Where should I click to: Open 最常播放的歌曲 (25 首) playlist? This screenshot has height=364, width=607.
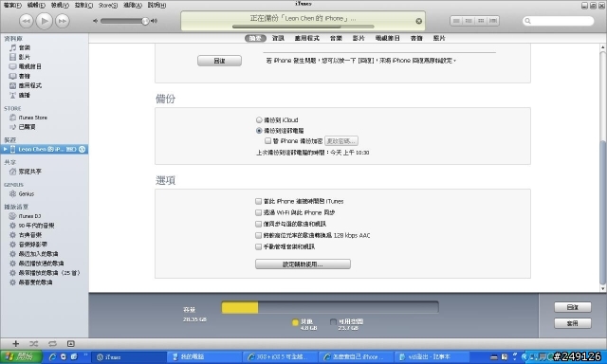49,273
